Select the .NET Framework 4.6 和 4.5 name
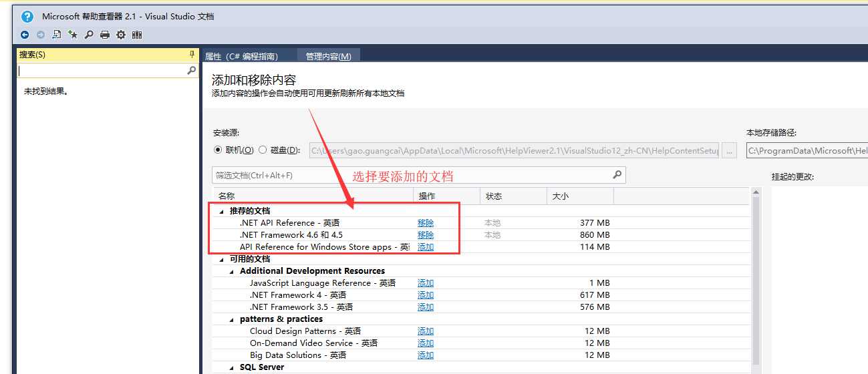Viewport: 868px width, 374px height. coord(291,235)
